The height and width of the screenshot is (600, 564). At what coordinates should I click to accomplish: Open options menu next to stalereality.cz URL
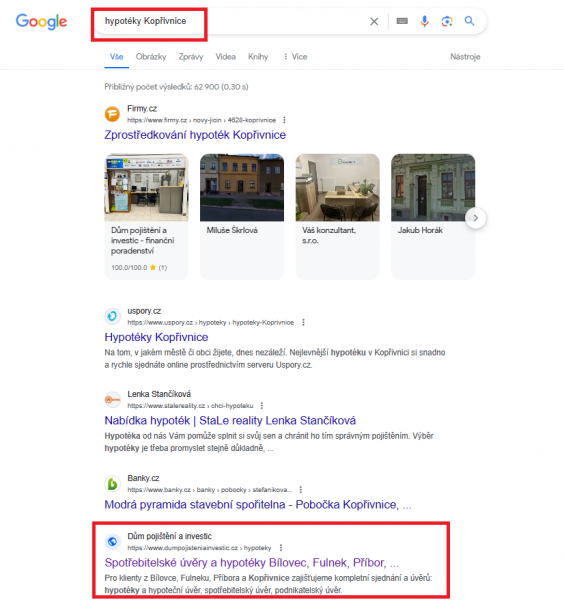click(262, 405)
